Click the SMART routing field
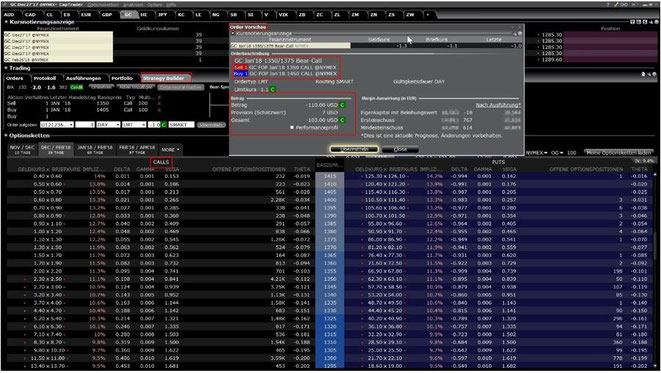 pos(181,125)
